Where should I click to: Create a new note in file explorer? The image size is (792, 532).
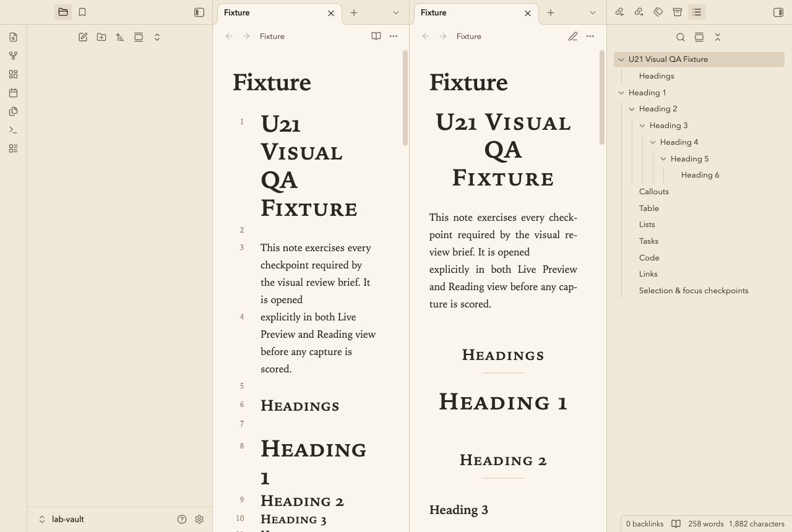click(83, 37)
